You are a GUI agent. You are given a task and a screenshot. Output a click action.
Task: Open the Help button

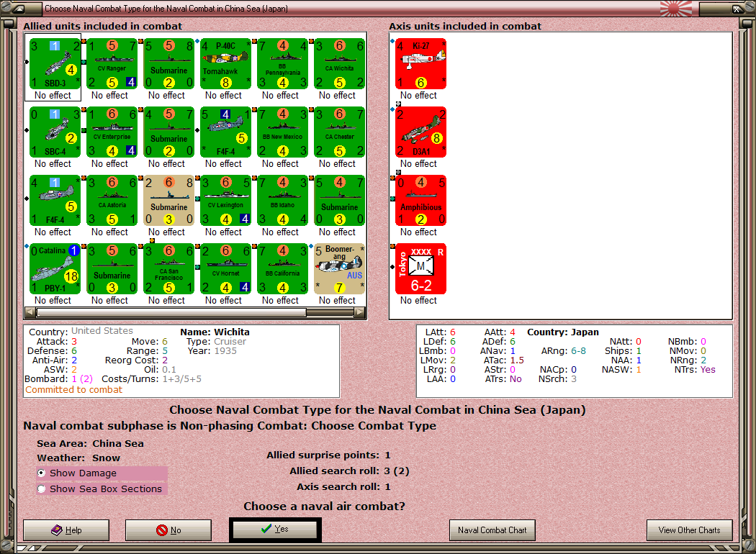pos(66,530)
